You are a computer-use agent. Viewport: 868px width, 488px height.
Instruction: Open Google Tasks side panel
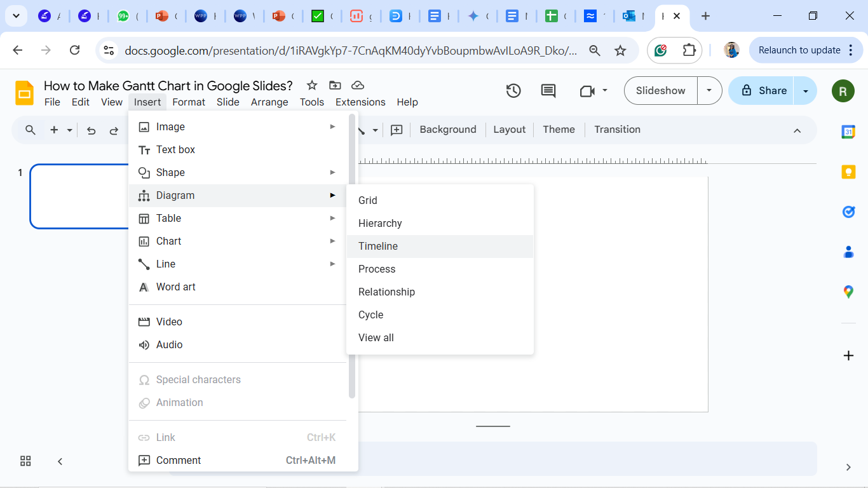coord(848,212)
